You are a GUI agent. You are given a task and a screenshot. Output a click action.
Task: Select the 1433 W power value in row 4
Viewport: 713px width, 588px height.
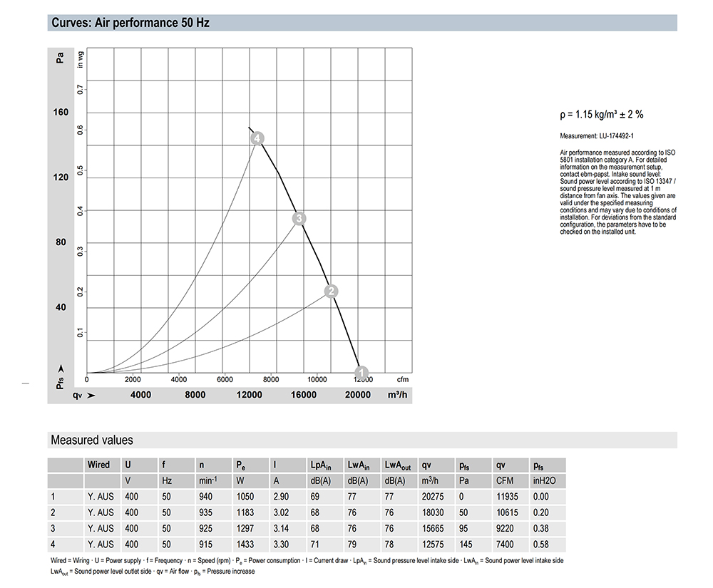246,544
